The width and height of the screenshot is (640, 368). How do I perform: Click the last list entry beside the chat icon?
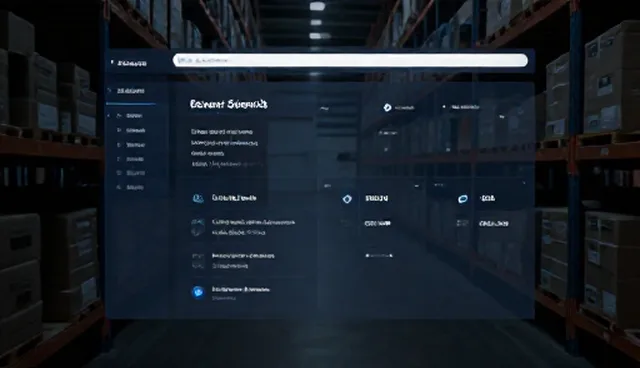click(240, 293)
